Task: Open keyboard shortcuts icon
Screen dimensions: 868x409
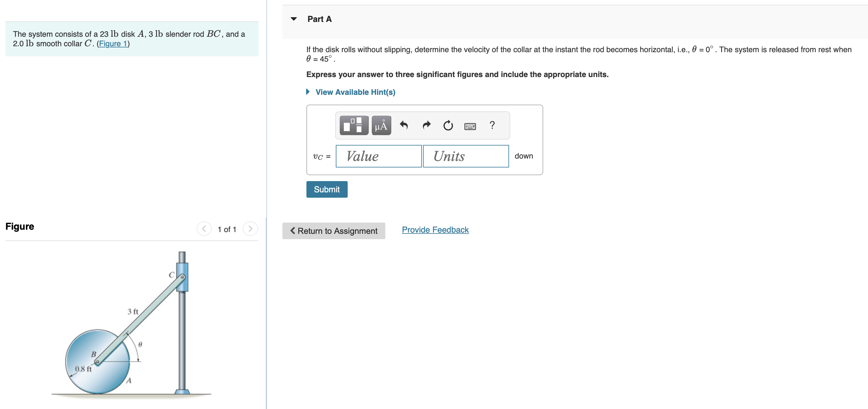Action: [470, 126]
